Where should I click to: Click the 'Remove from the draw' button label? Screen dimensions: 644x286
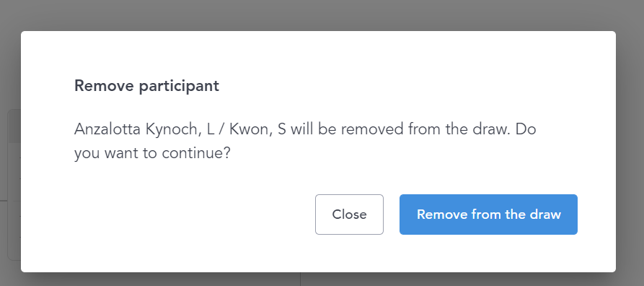(x=489, y=214)
